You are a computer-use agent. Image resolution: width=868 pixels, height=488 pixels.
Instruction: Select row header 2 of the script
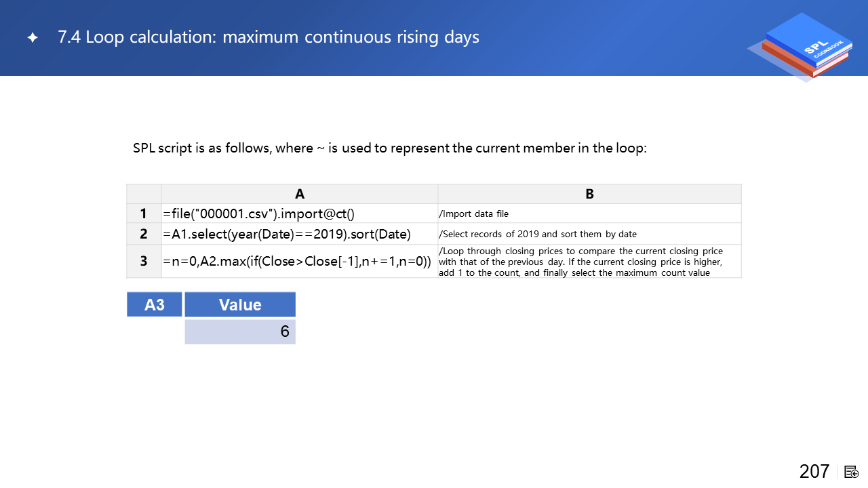[x=144, y=234]
